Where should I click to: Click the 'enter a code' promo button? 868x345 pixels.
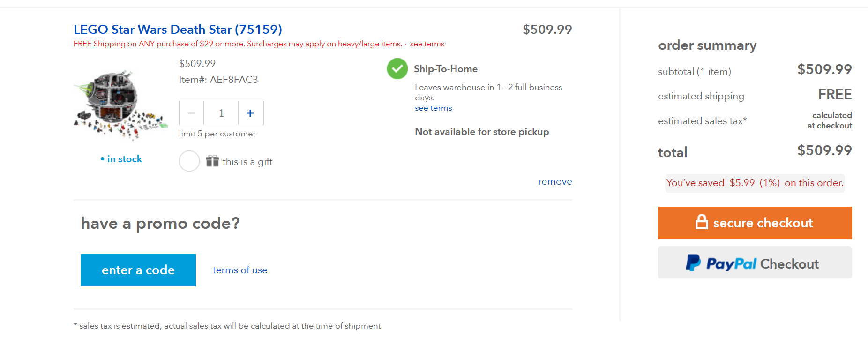coord(138,270)
